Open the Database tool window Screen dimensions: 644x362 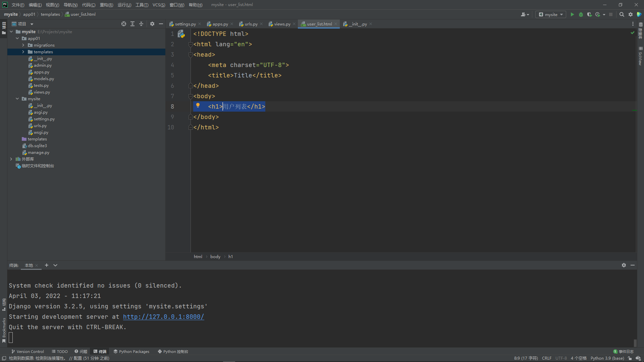[x=640, y=31]
